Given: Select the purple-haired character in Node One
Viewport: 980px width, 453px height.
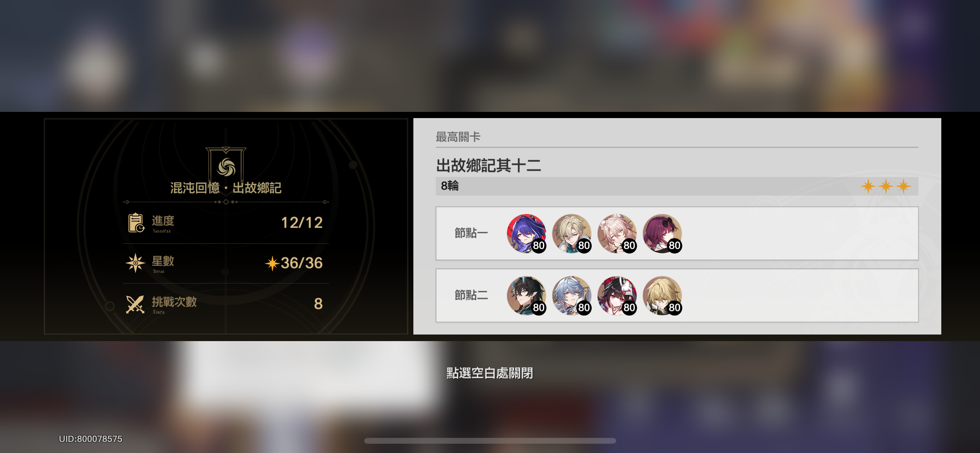Looking at the screenshot, I should coord(526,233).
